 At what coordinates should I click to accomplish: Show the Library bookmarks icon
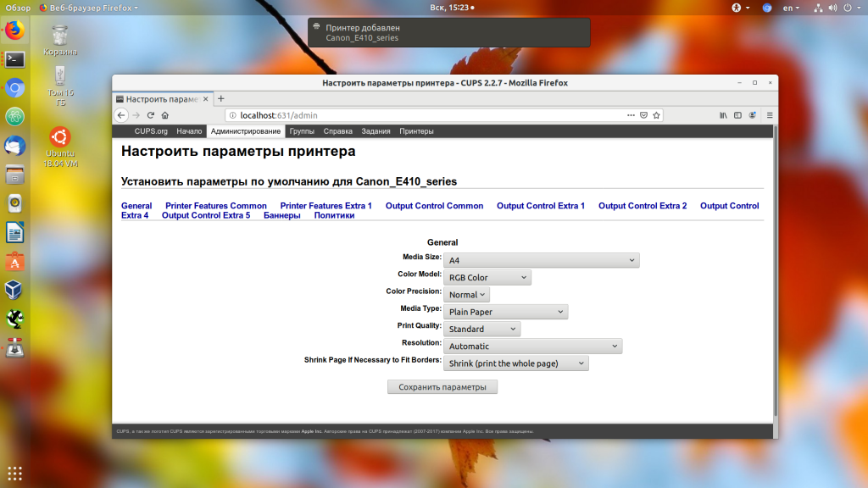coord(723,115)
